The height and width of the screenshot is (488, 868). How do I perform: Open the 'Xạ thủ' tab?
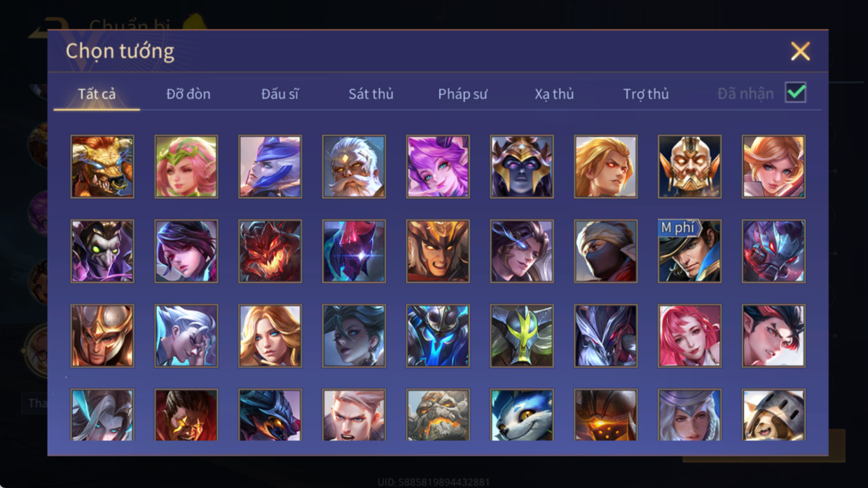pyautogui.click(x=554, y=94)
